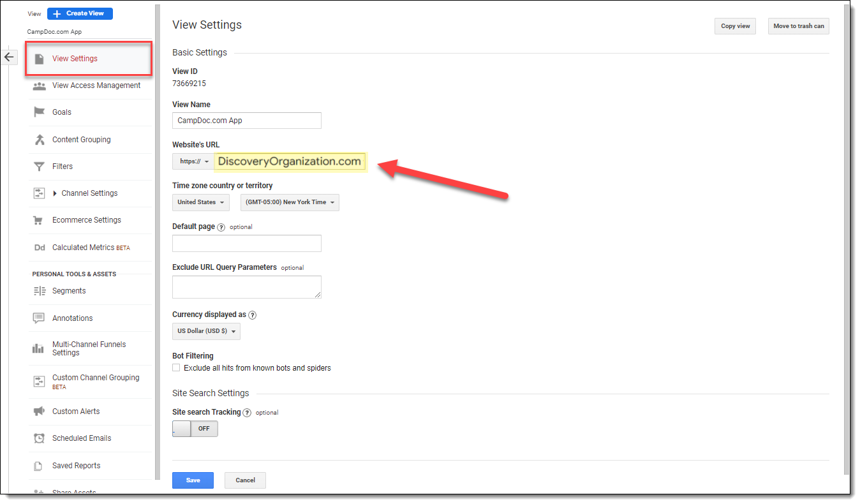Click the Default page help icon

point(221,227)
